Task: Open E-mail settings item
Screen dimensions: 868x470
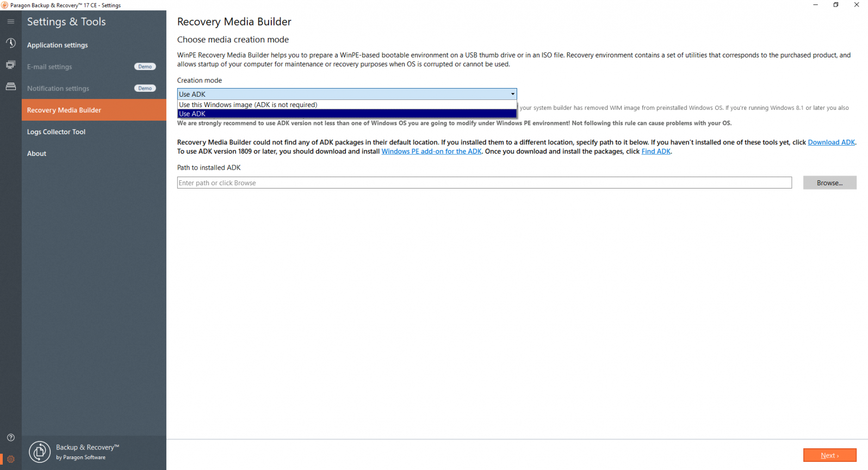Action: click(x=94, y=67)
